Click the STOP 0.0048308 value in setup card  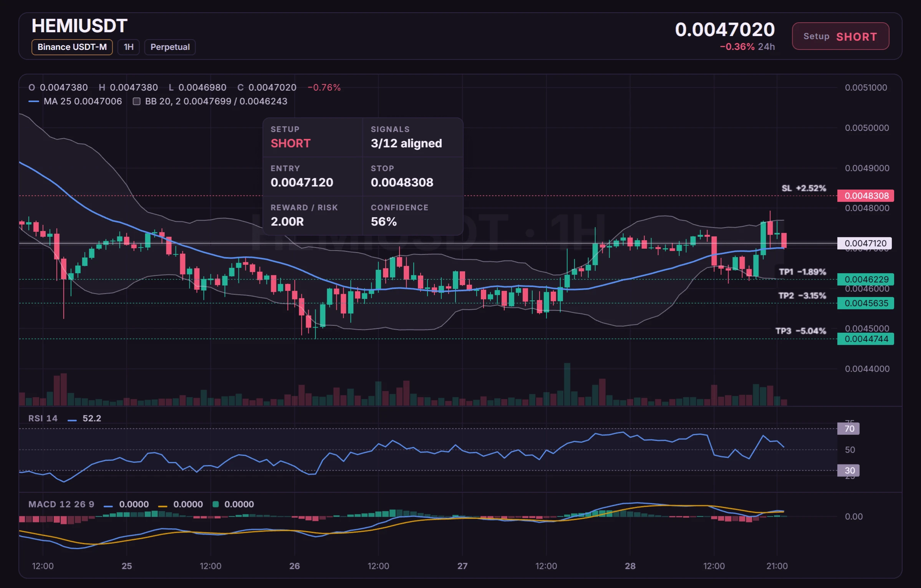402,182
